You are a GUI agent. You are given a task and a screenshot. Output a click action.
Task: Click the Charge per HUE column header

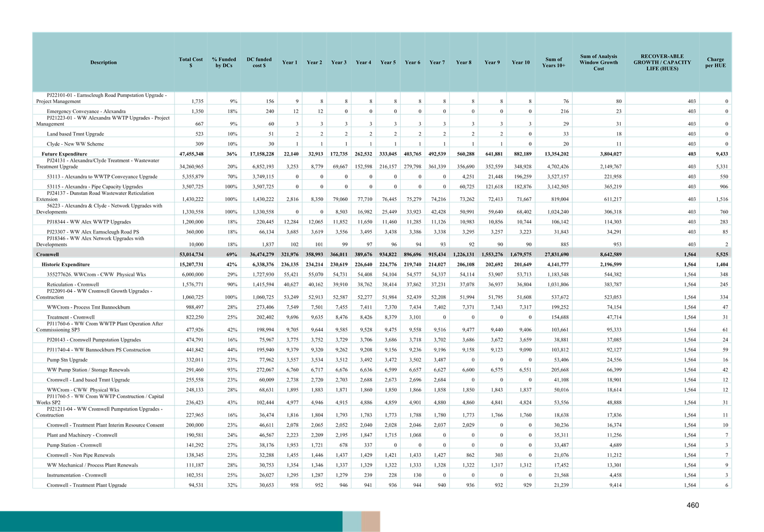pos(715,62)
